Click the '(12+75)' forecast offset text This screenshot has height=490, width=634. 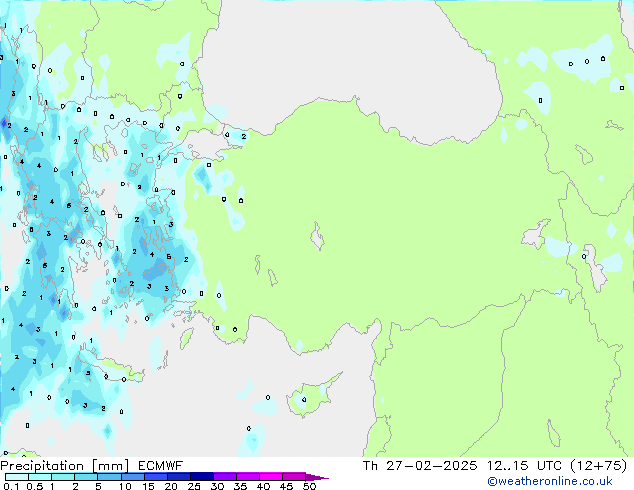(598, 466)
